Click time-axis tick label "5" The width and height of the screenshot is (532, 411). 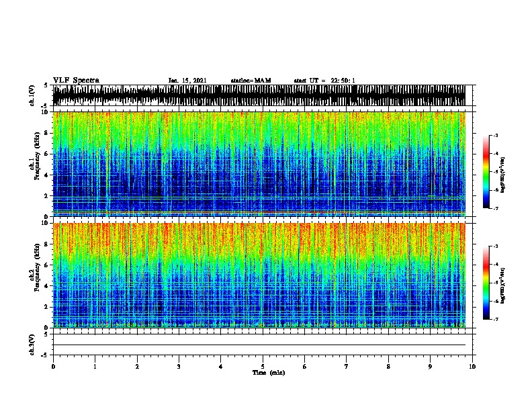point(263,366)
